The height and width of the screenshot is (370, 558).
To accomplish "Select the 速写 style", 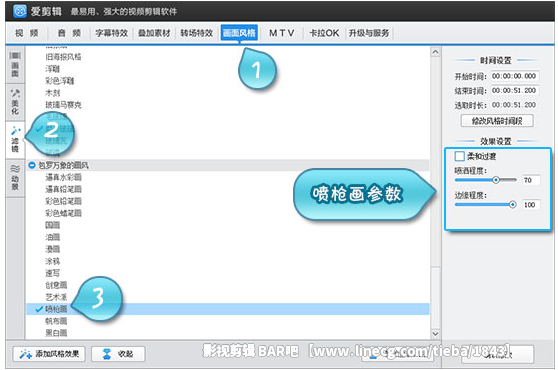I will click(53, 273).
